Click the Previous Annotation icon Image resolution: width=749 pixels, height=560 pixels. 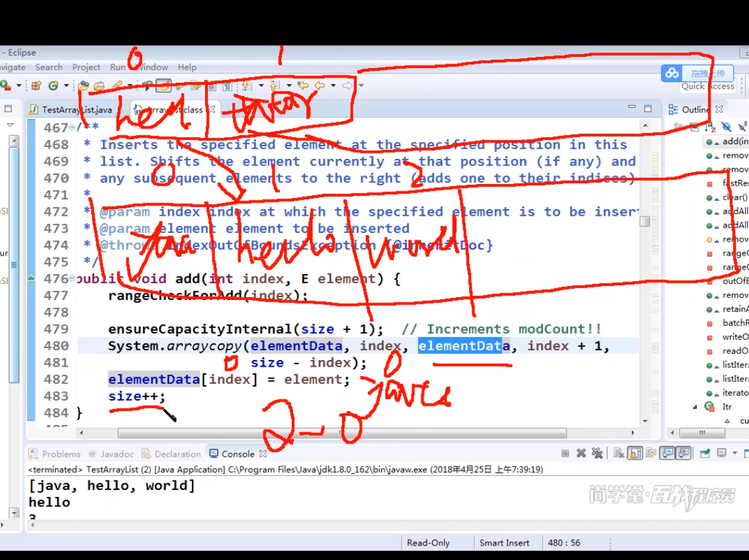click(275, 85)
